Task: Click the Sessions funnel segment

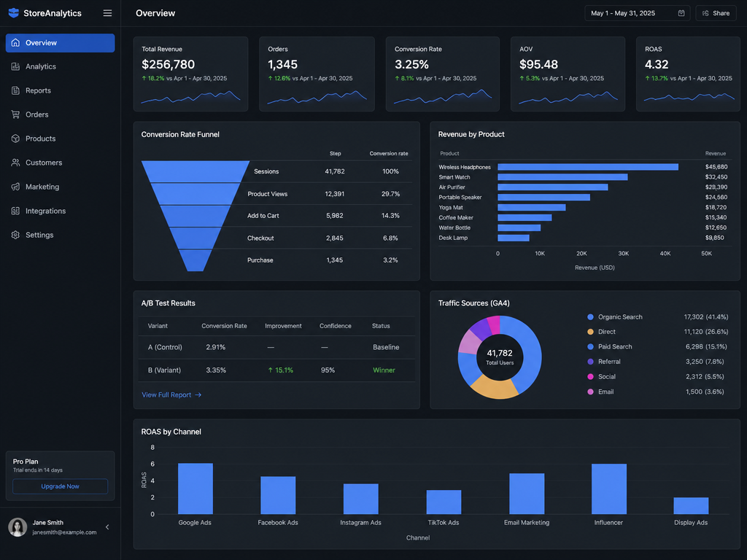Action: pos(196,171)
